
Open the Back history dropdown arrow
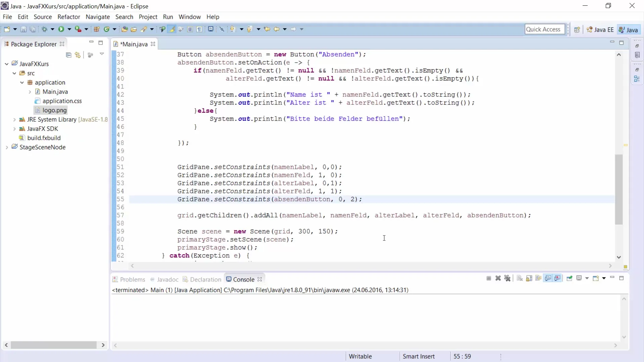point(285,29)
